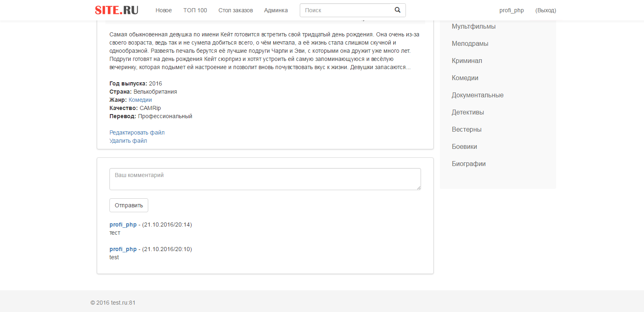Open profi_php author of test comment
The width and height of the screenshot is (644, 312).
[x=123, y=249]
